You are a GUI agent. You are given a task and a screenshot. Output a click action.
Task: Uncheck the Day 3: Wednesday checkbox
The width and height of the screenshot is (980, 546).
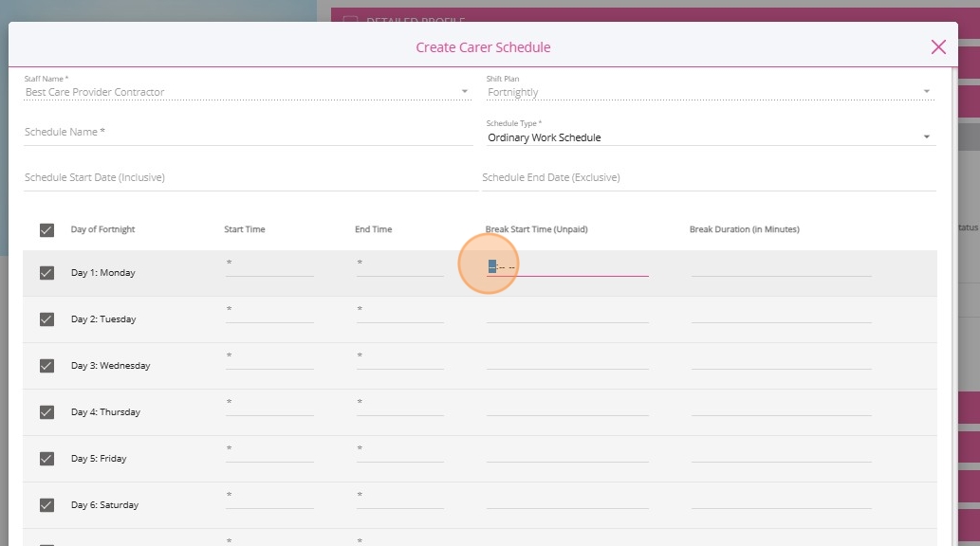tap(46, 366)
